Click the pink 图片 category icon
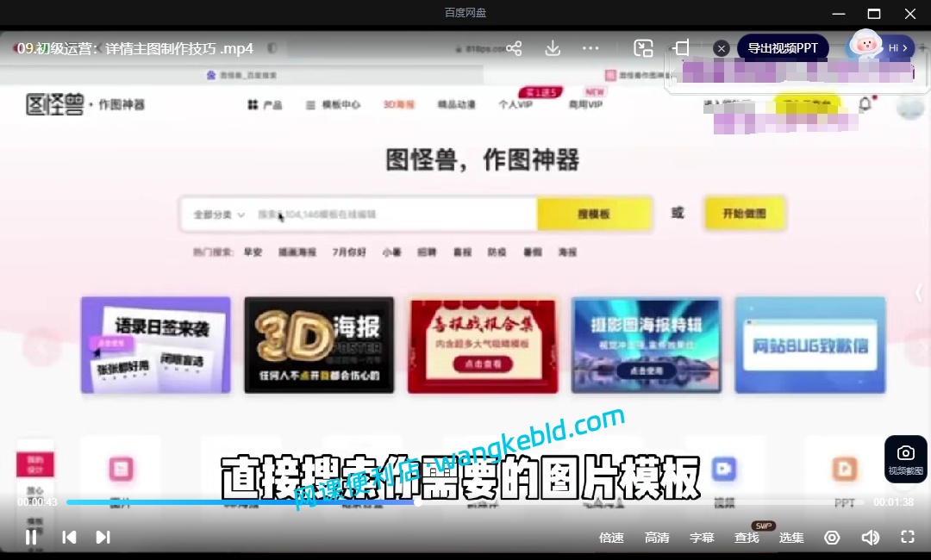The image size is (931, 560). (121, 469)
